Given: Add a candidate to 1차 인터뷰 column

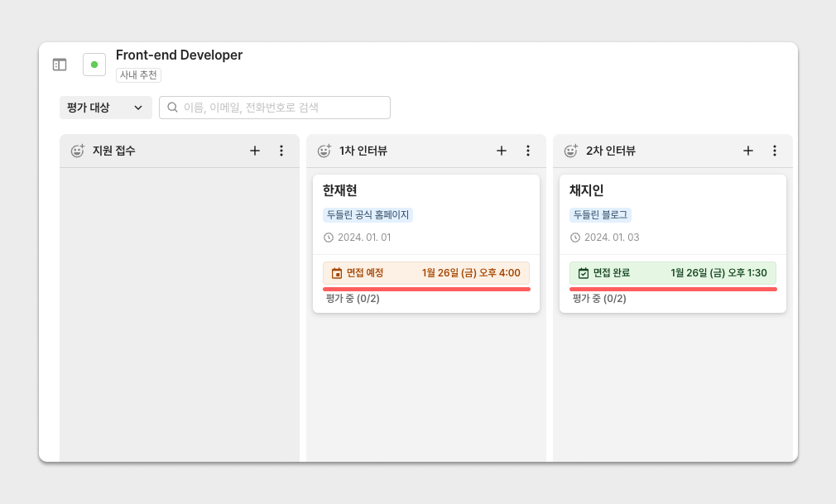Looking at the screenshot, I should 502,151.
